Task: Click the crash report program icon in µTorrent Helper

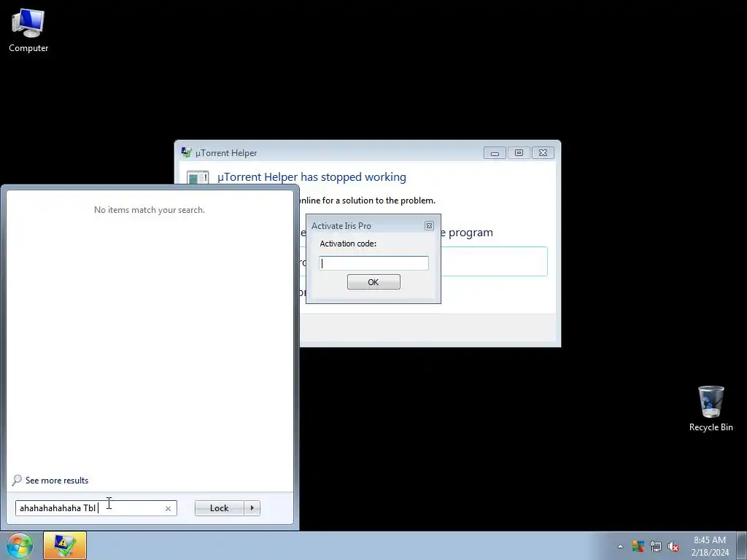Action: pyautogui.click(x=198, y=178)
